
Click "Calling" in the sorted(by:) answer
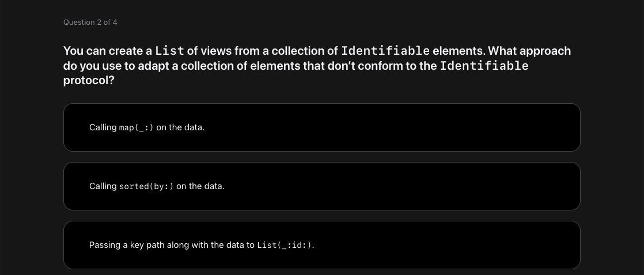coord(103,186)
